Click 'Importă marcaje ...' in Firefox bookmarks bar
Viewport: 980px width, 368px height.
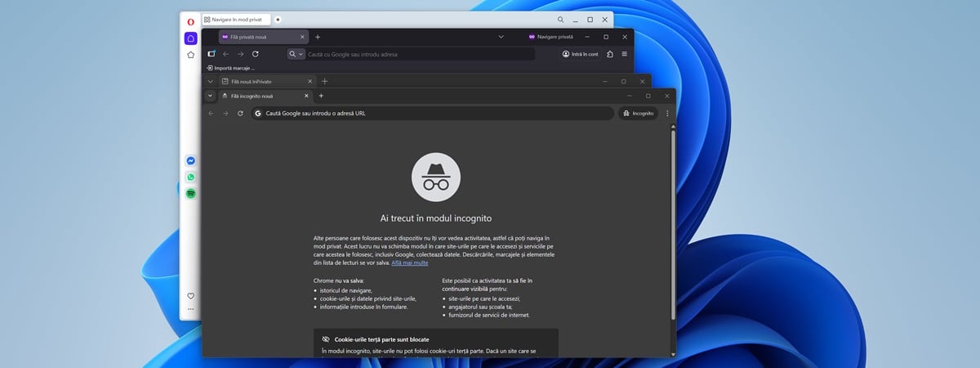pyautogui.click(x=231, y=68)
